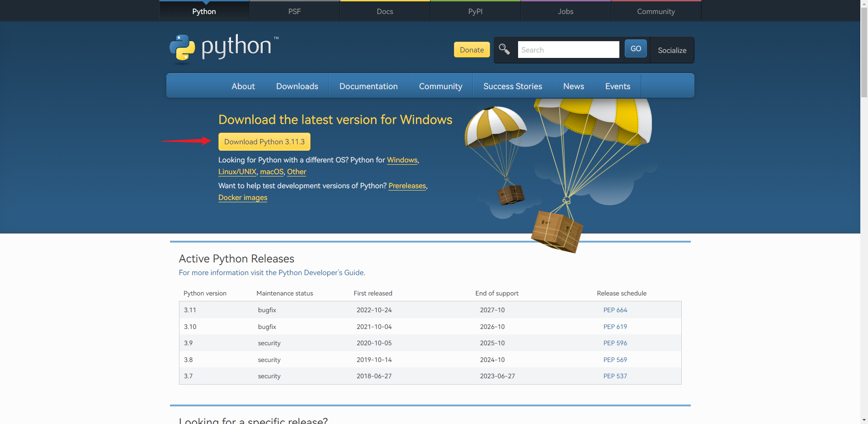This screenshot has width=868, height=424.
Task: Click the Download the latest version heading
Action: click(335, 119)
